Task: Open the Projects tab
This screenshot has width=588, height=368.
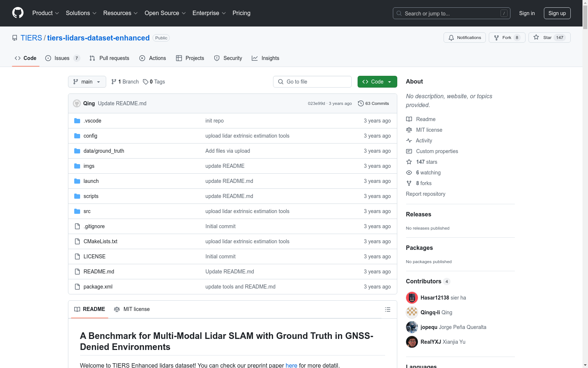Action: click(190, 58)
